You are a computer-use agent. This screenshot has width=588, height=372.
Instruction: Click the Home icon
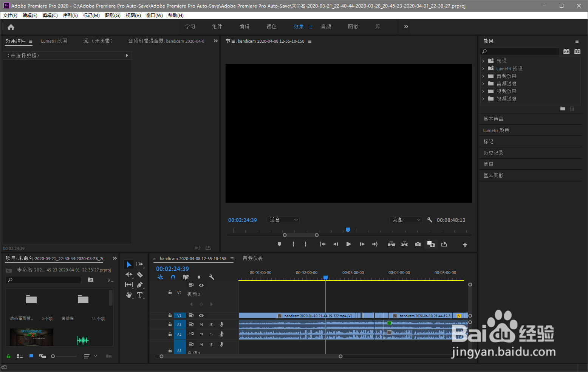coord(11,27)
